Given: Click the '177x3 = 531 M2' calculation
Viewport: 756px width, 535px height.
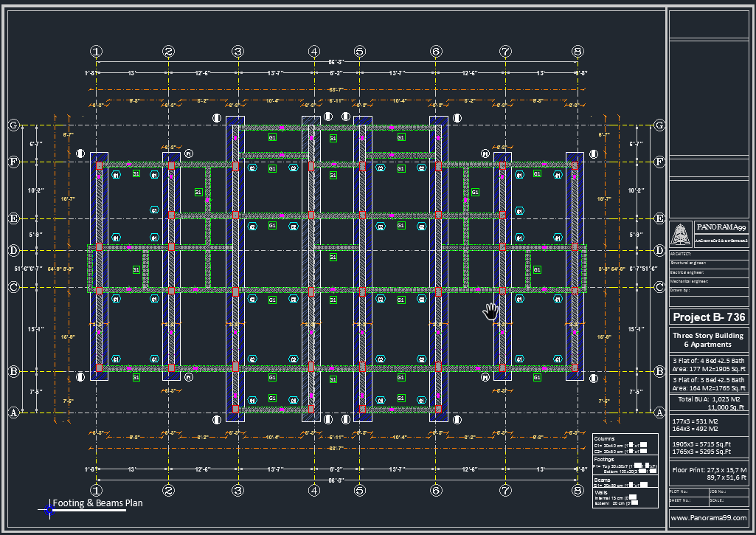Looking at the screenshot, I should pyautogui.click(x=695, y=421).
